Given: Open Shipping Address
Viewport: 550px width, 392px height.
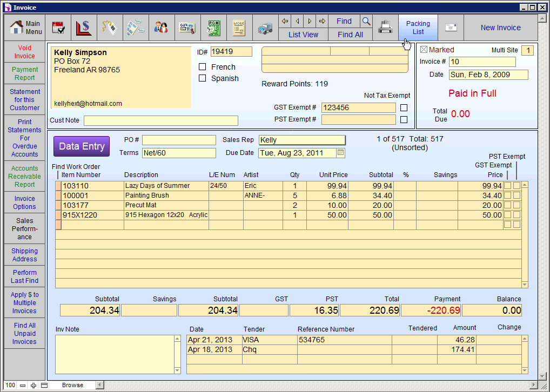Looking at the screenshot, I should click(x=24, y=255).
